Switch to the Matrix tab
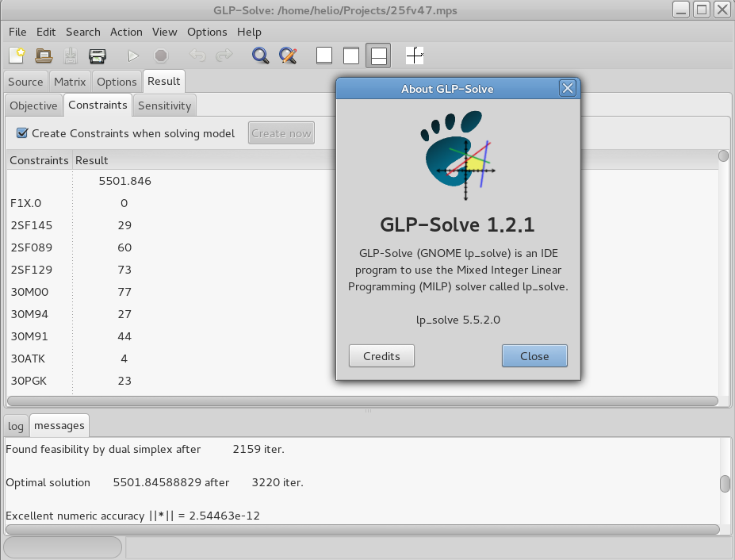The image size is (735, 560). coord(70,82)
